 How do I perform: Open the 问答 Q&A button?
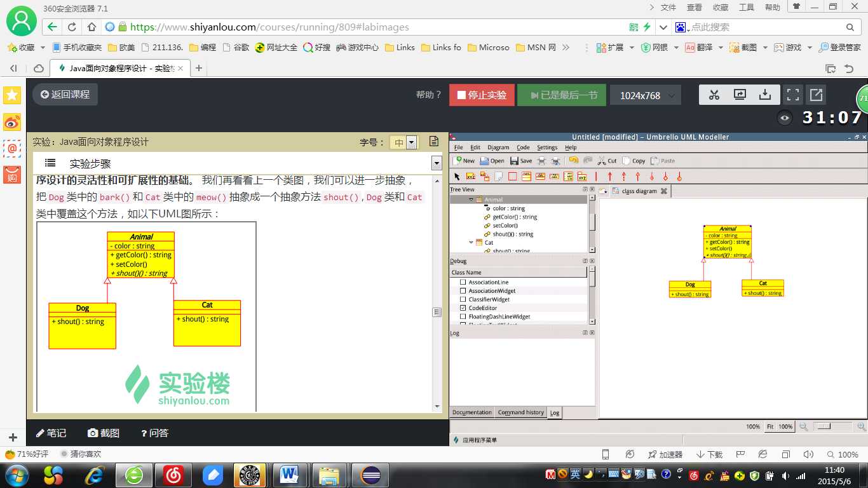coord(154,433)
